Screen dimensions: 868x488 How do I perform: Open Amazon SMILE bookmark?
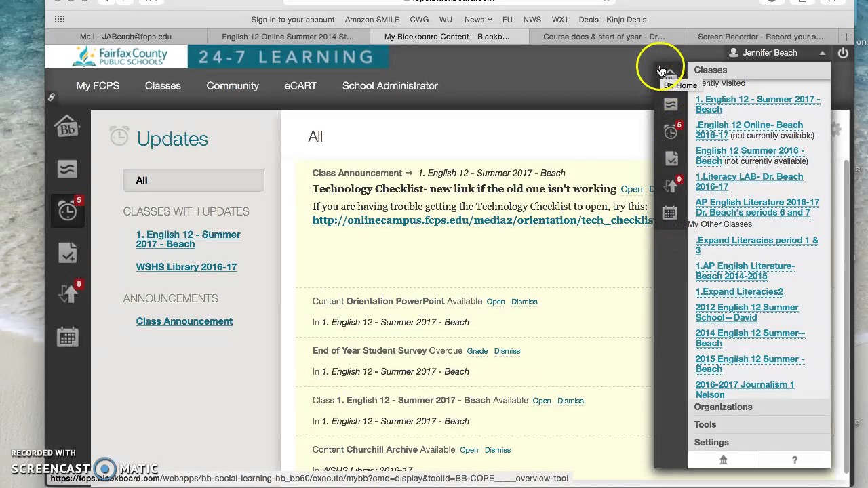[372, 20]
